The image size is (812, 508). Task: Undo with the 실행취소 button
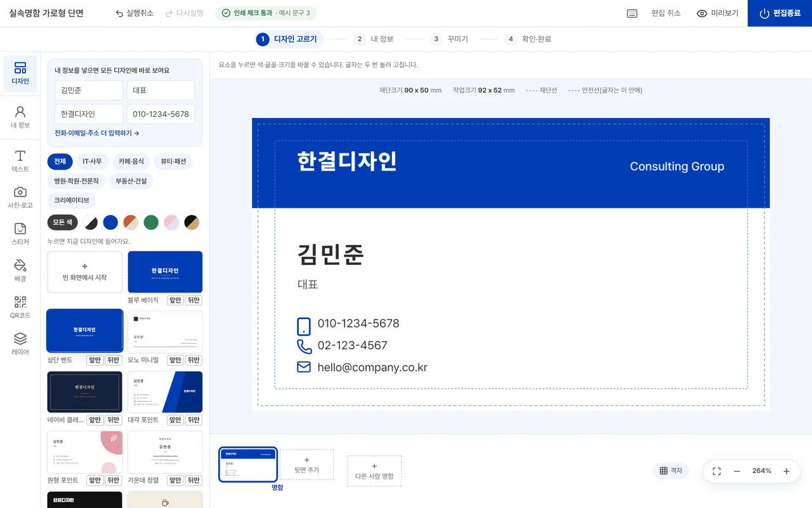(x=134, y=13)
